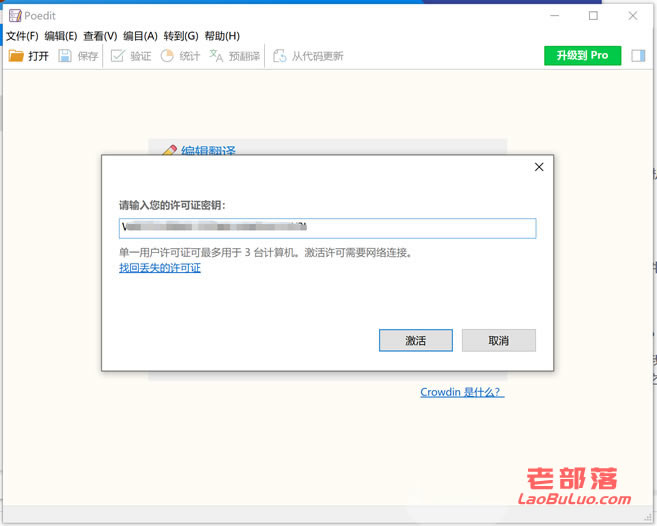
Task: Open the 找回丢失的许可证 link
Action: tap(160, 268)
